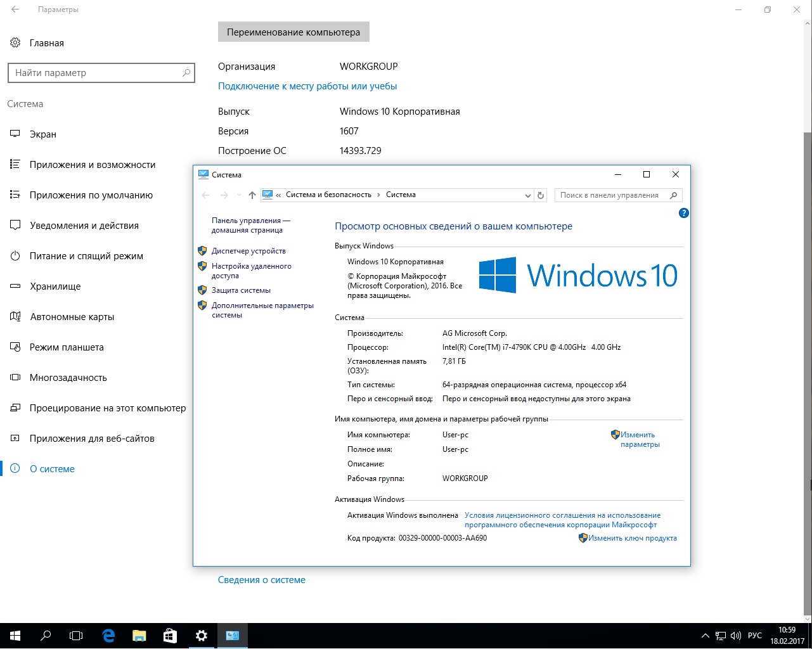812x649 pixels.
Task: Click the back arrow in Система window
Action: [x=205, y=195]
